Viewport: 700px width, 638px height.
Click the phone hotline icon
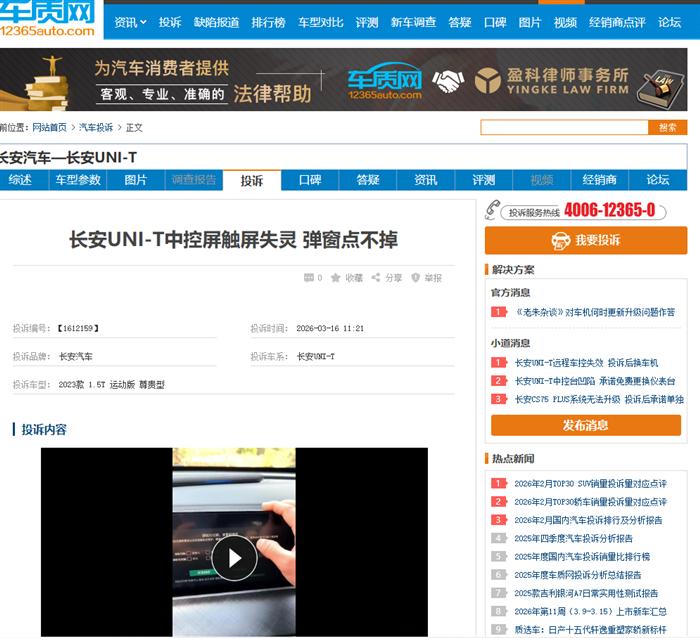click(x=493, y=210)
